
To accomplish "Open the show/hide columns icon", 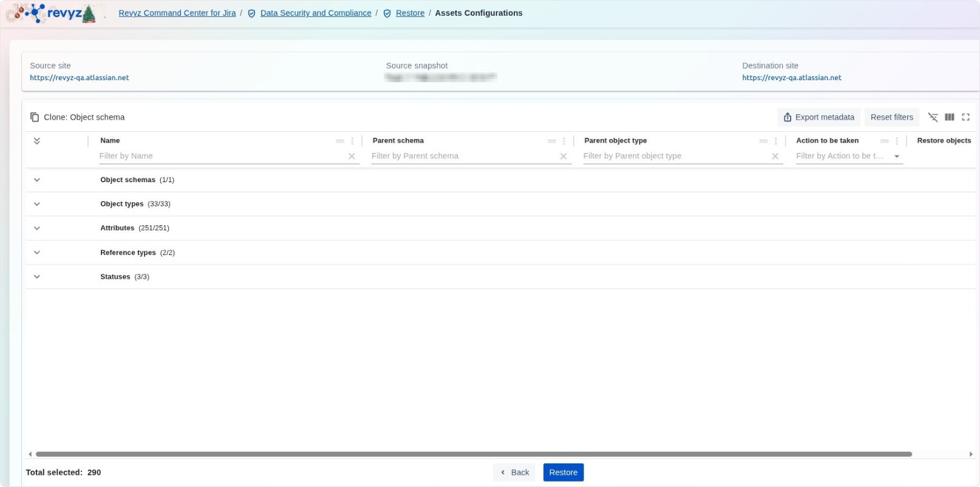I will pos(949,117).
